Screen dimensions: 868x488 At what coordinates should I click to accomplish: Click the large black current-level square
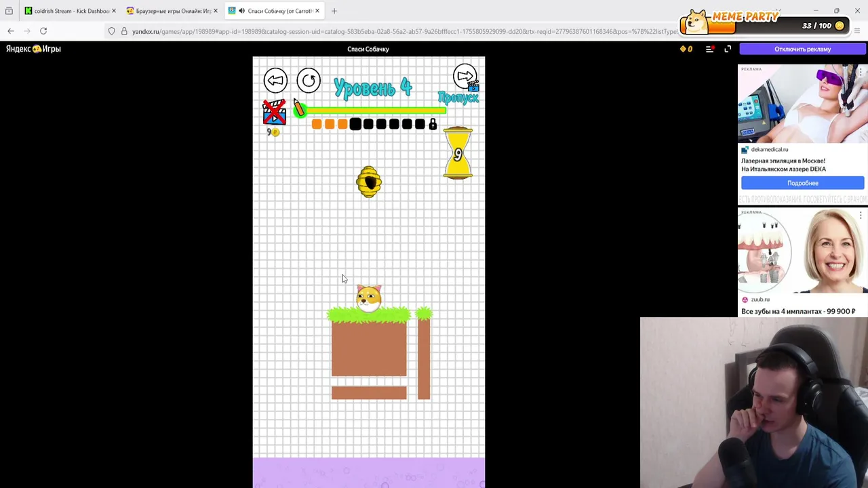(x=355, y=124)
